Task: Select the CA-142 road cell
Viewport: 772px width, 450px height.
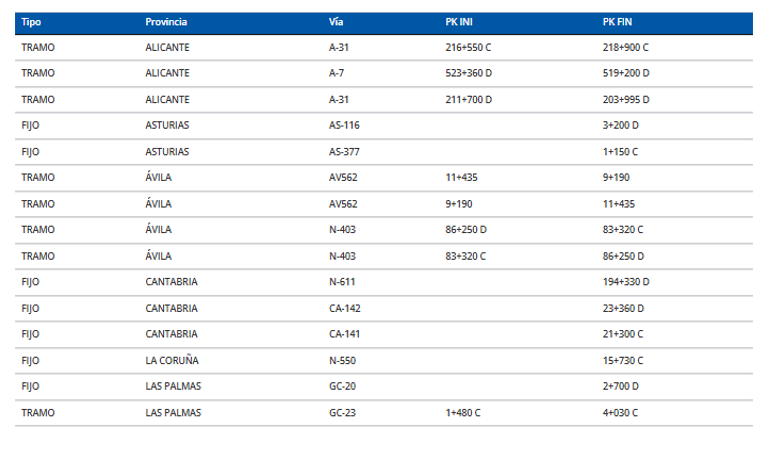Action: point(344,308)
